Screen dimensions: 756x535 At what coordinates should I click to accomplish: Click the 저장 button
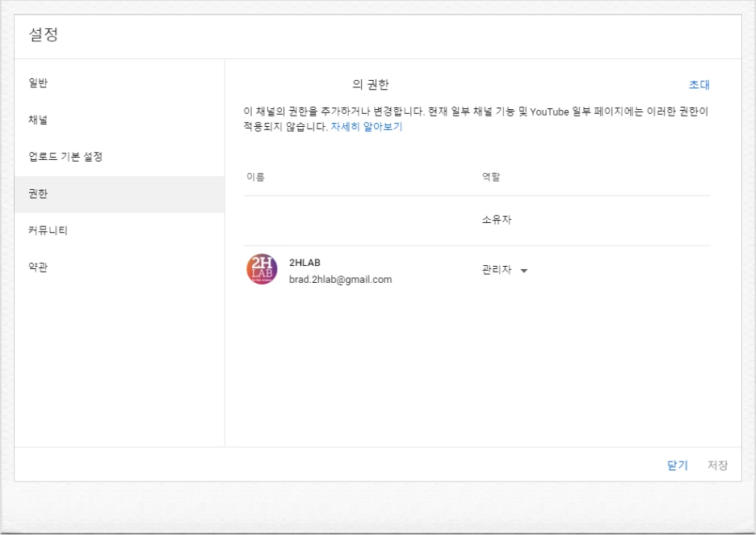click(x=717, y=465)
